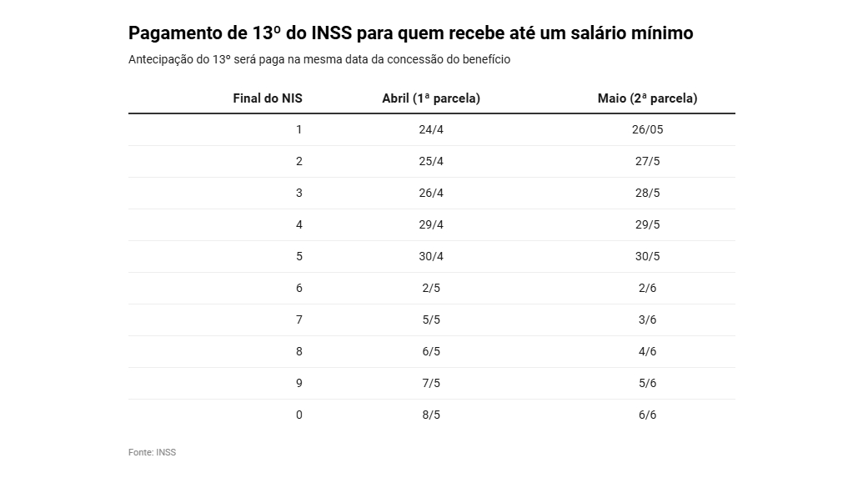Screen dimensions: 868x478
Task: Click the 5/5 date in the April column
Action: [x=431, y=320]
